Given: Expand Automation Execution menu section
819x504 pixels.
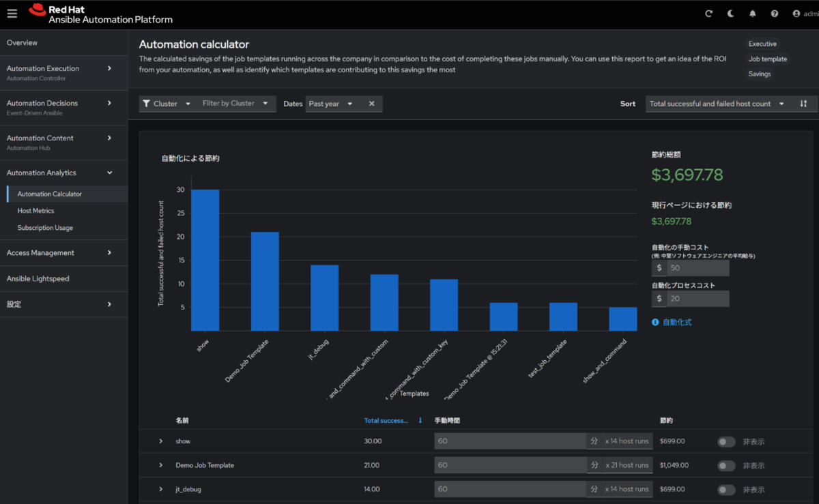Looking at the screenshot, I should [64, 72].
